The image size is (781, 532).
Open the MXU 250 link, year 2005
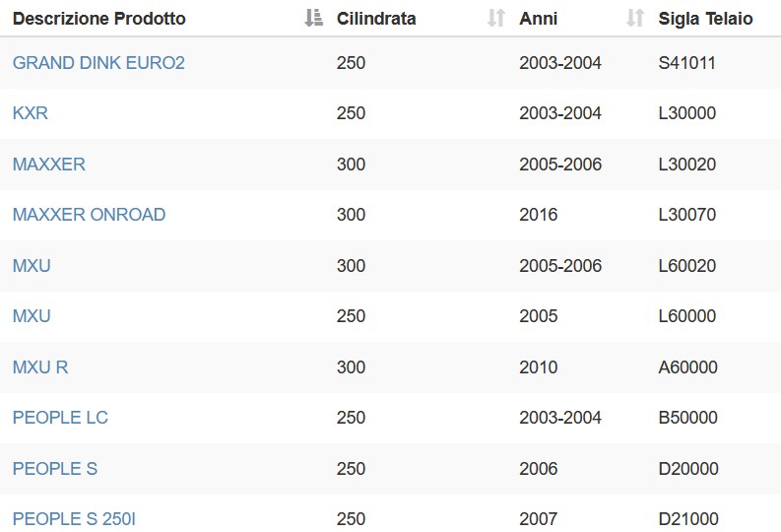click(32, 316)
